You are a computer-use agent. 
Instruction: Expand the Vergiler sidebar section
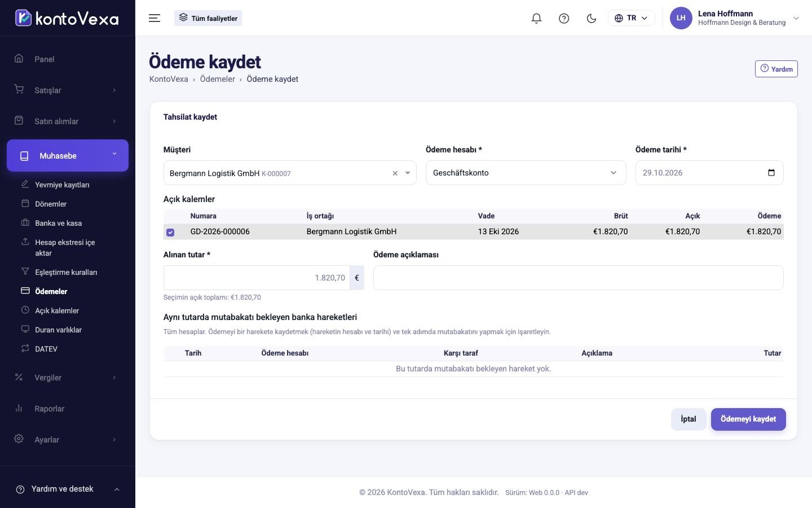68,378
